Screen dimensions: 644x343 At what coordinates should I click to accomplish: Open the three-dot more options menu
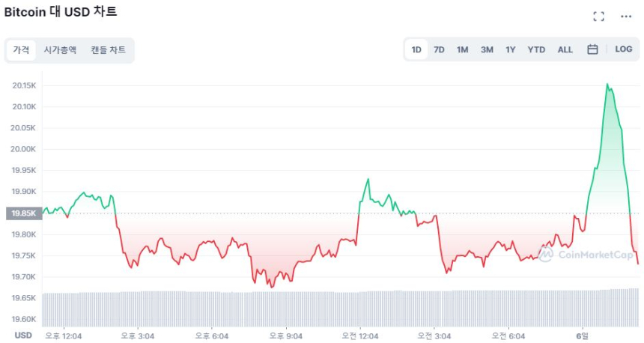pyautogui.click(x=626, y=16)
